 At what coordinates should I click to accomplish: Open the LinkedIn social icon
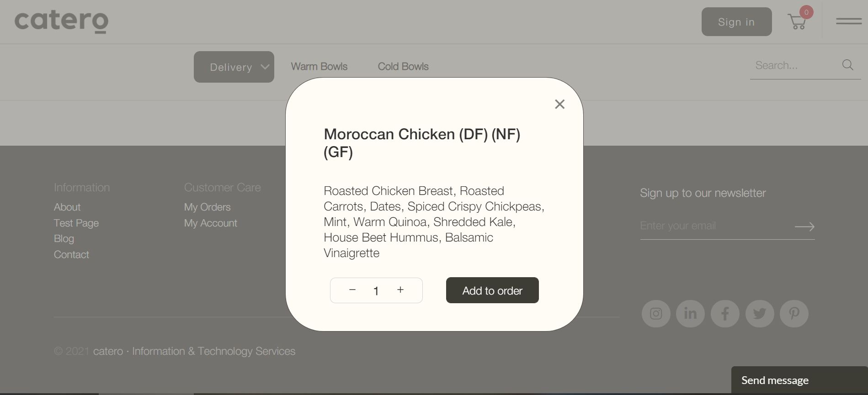point(690,314)
